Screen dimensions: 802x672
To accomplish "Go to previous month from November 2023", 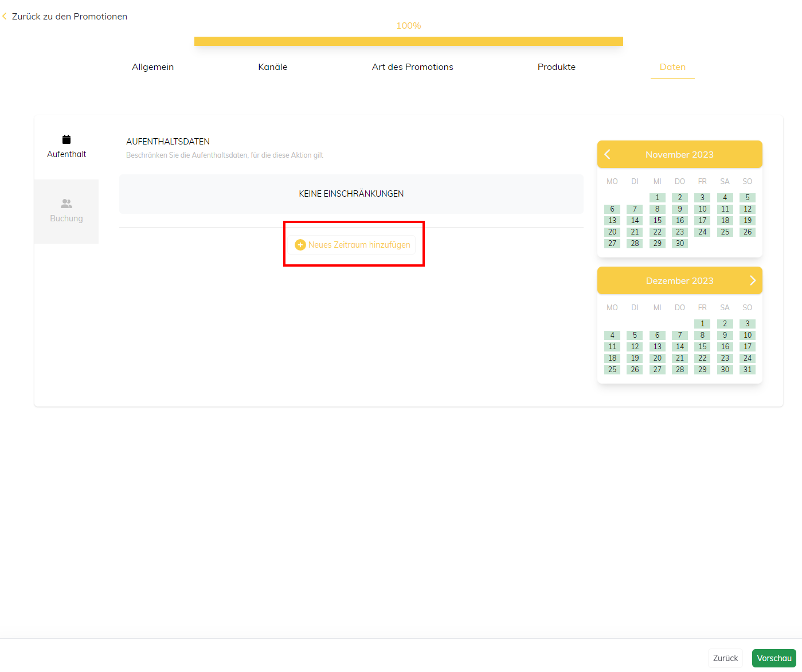I will pyautogui.click(x=608, y=154).
